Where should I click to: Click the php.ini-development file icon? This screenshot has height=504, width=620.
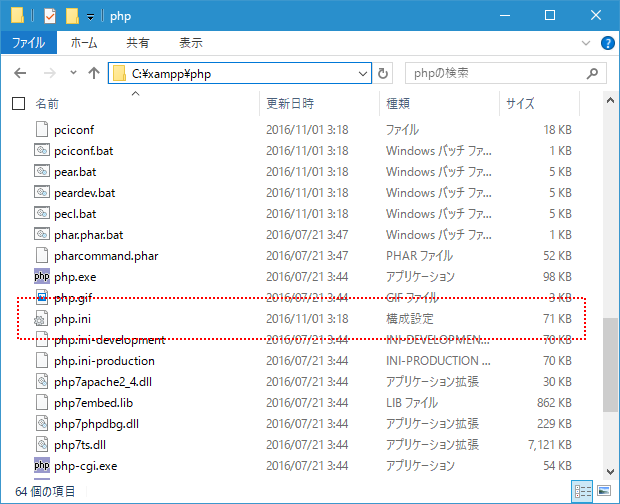coord(42,340)
